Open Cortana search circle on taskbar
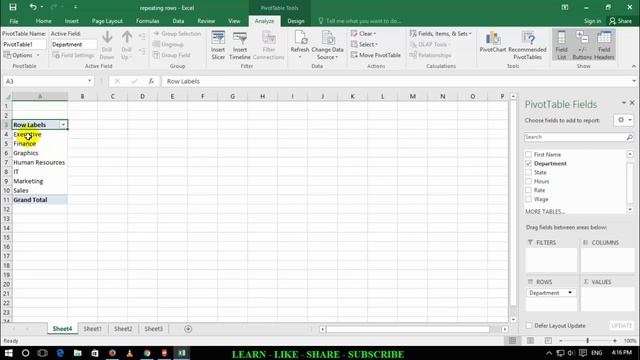 click(x=25, y=353)
